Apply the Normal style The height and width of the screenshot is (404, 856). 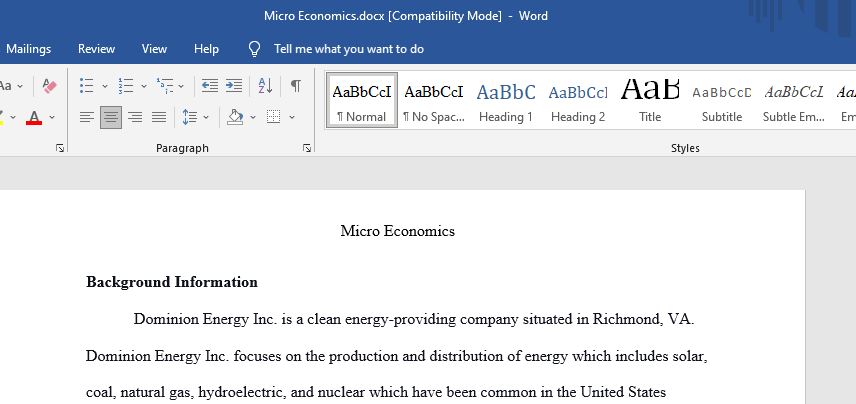click(361, 100)
